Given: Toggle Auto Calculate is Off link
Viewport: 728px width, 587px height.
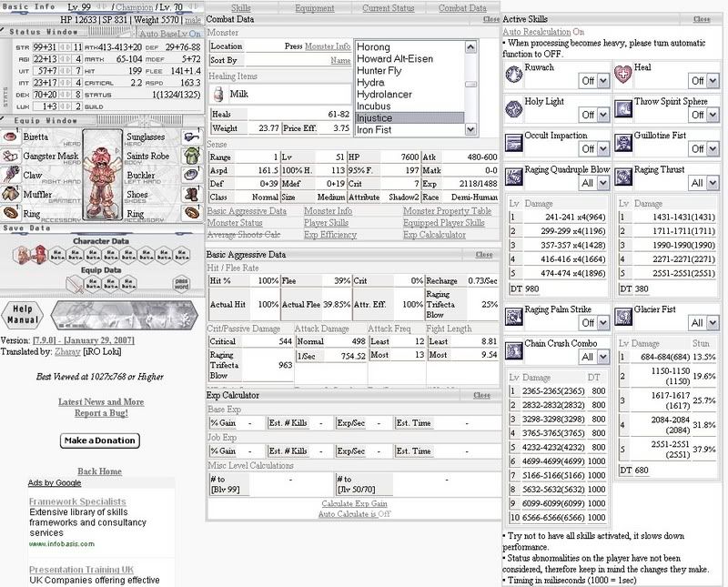Looking at the screenshot, I should pyautogui.click(x=355, y=513).
